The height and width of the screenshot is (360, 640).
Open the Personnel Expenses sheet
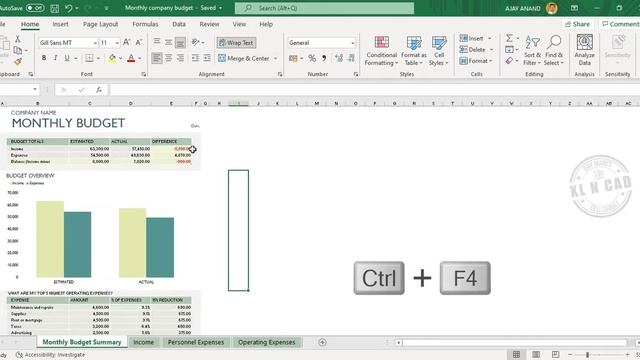[196, 342]
